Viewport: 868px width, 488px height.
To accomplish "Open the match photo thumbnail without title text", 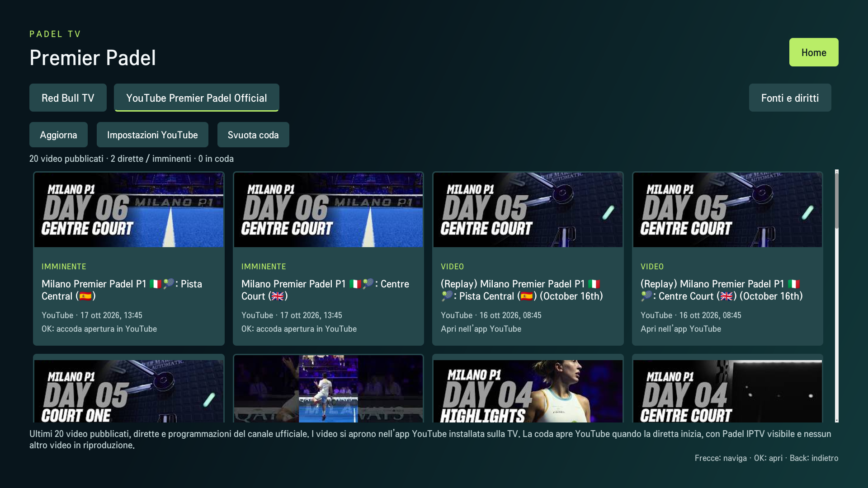I will (x=329, y=389).
